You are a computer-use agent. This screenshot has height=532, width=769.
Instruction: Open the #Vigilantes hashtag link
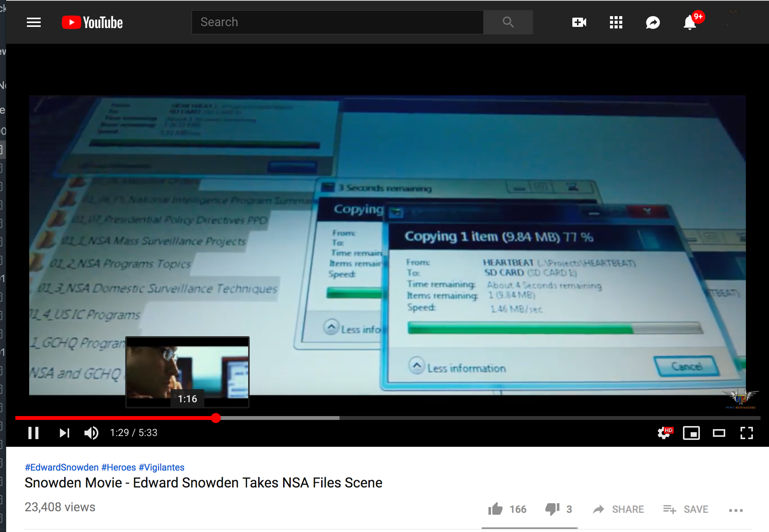point(161,467)
